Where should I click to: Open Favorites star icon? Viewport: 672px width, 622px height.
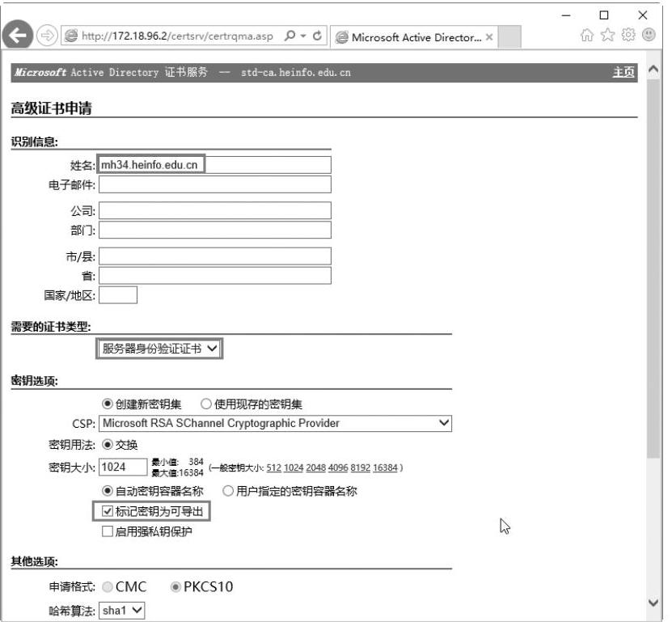[x=608, y=35]
